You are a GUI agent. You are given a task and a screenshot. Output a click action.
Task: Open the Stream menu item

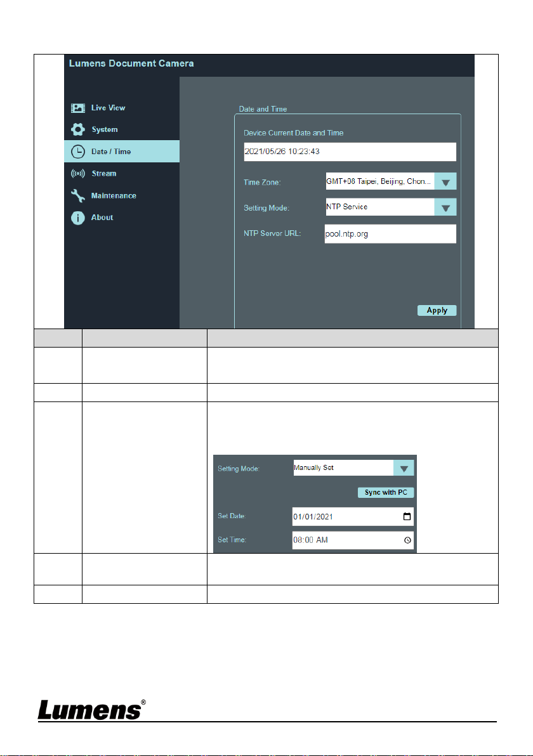coord(122,173)
